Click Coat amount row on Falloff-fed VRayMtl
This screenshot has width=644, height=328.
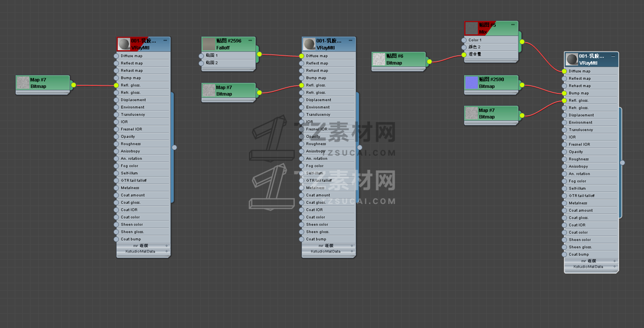pyautogui.click(x=328, y=195)
